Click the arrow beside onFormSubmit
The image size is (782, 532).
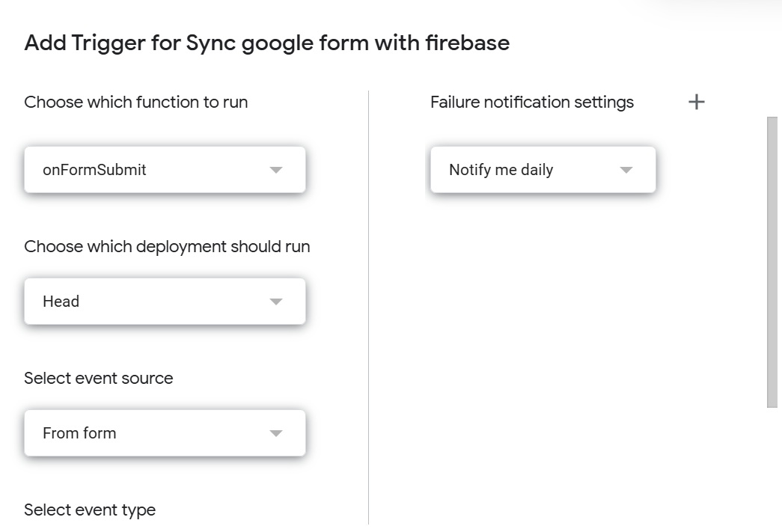point(275,170)
